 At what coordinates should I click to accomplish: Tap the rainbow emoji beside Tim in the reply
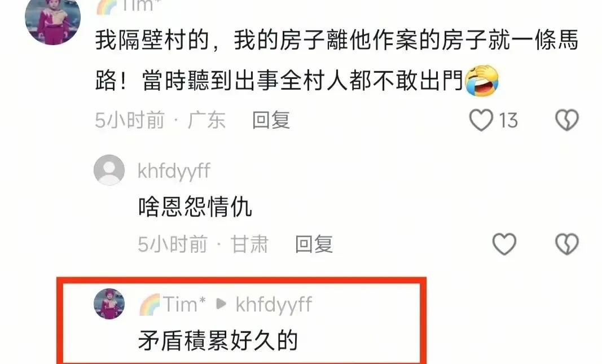[x=150, y=305]
